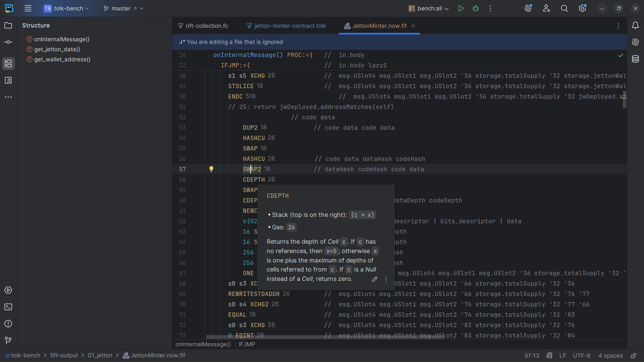This screenshot has width=644, height=362.
Task: Open the bench:all run configuration dropdown
Action: (x=428, y=8)
